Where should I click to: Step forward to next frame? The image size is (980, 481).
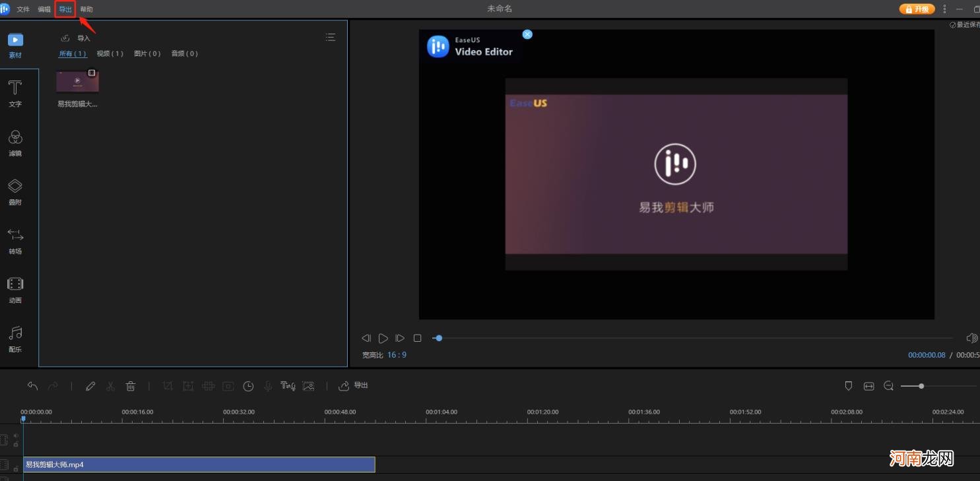400,338
